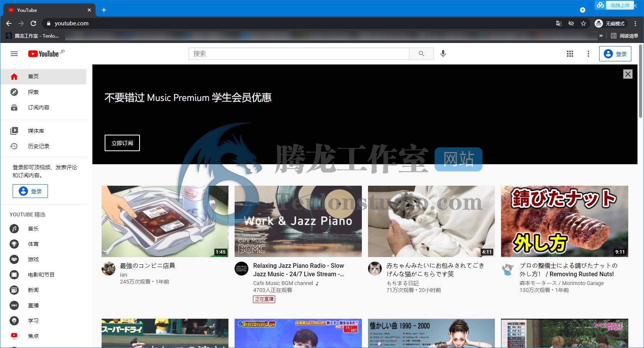Open title Relaxing Jazz Piano Radio
Screen dimensions: 644x348
click(x=299, y=270)
